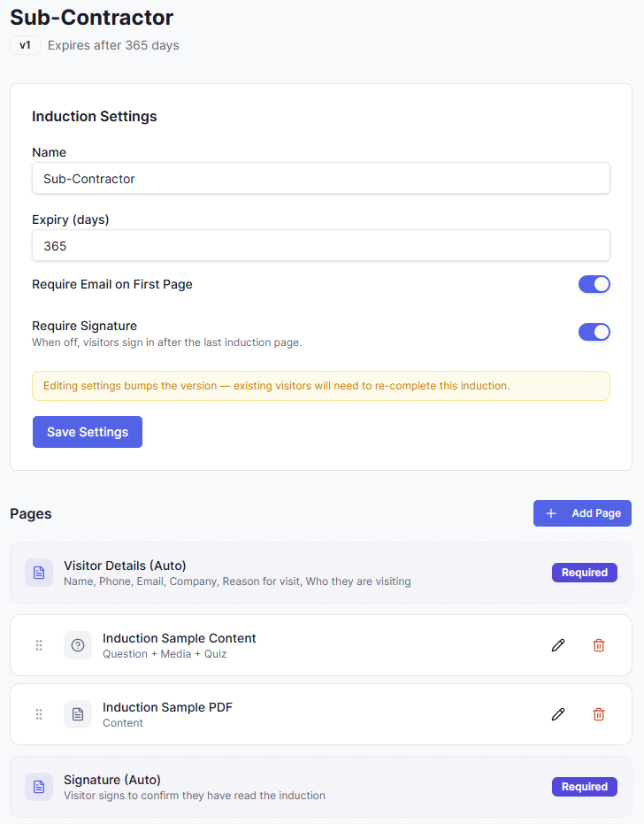Click 'Visitor signs to confirm' description text

pos(195,795)
